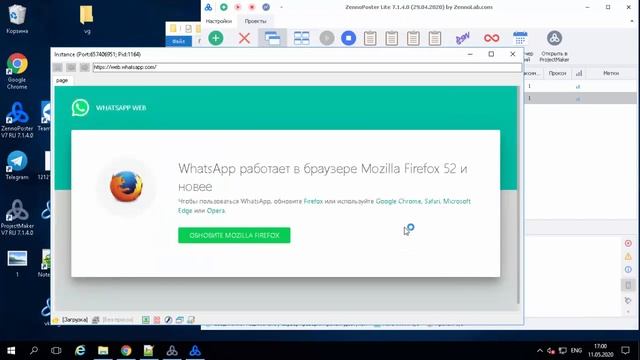Click the third clipboard icon in ZennoPoster toolbar
Viewport: 640px width, 360px height.
click(x=413, y=38)
